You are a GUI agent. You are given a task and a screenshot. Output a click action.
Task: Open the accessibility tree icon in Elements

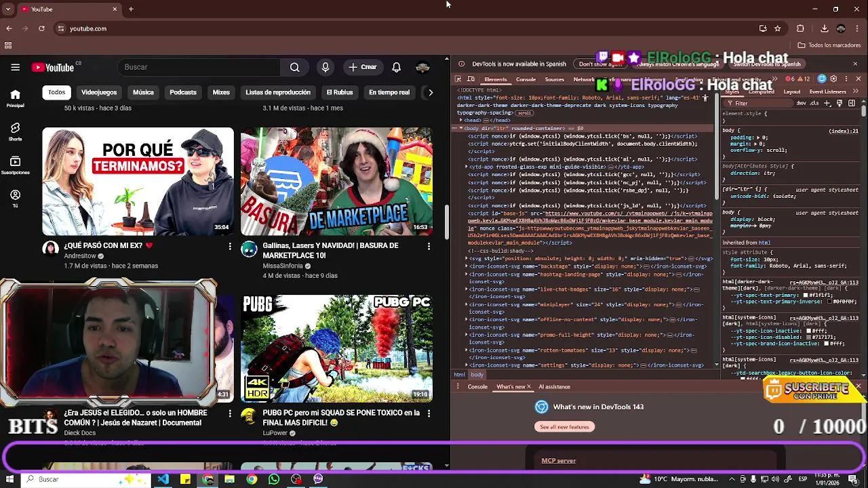pyautogui.click(x=705, y=98)
